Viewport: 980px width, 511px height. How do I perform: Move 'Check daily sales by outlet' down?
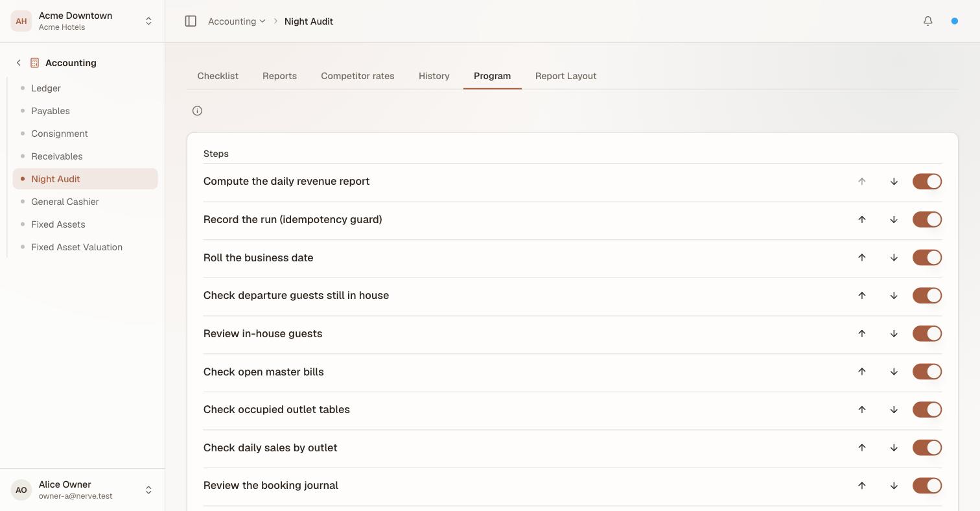[894, 447]
